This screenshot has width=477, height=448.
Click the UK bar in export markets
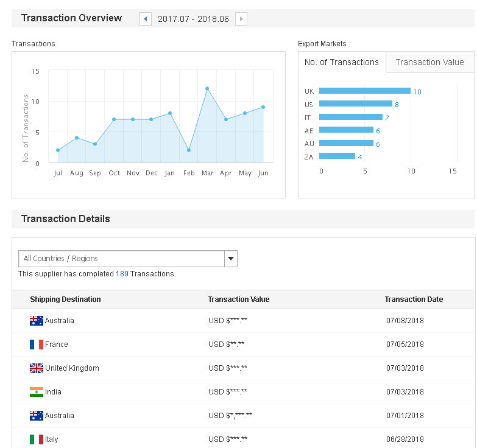[364, 91]
